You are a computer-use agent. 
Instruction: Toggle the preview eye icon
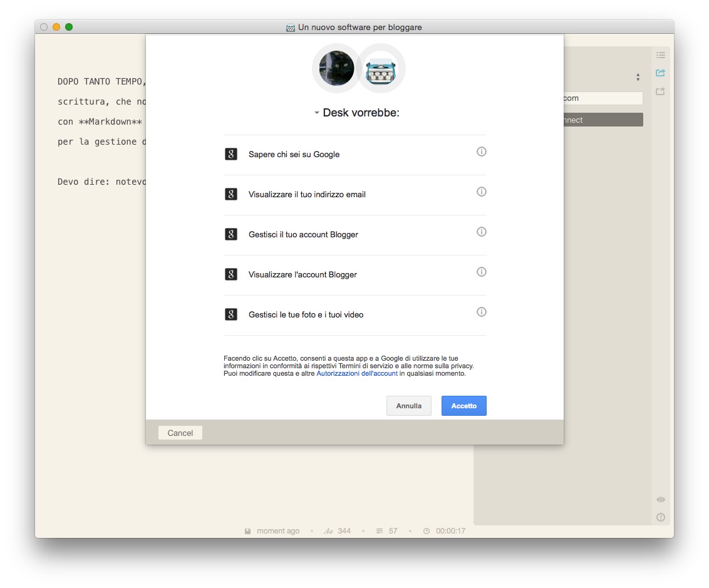coord(661,500)
